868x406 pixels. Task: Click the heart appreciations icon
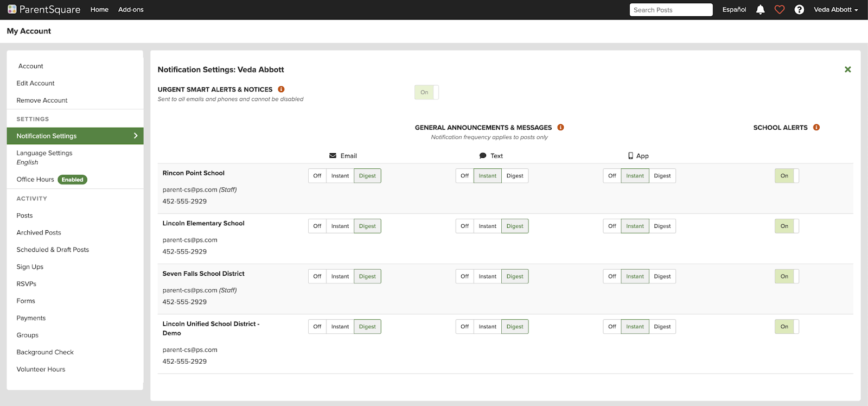pos(780,10)
